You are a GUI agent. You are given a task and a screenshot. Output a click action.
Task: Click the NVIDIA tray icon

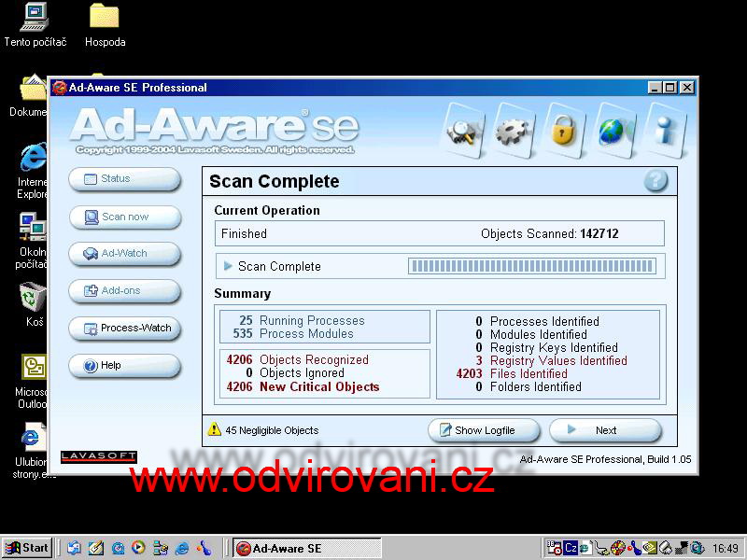[650, 548]
